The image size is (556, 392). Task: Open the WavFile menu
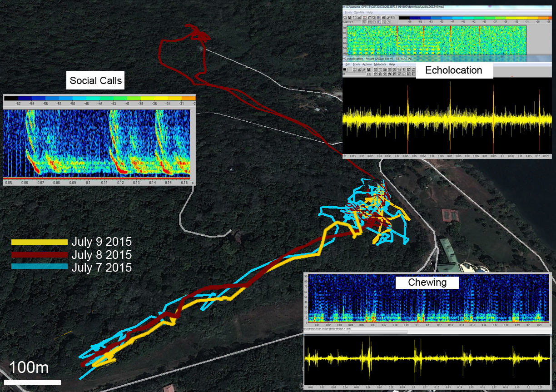(359, 12)
